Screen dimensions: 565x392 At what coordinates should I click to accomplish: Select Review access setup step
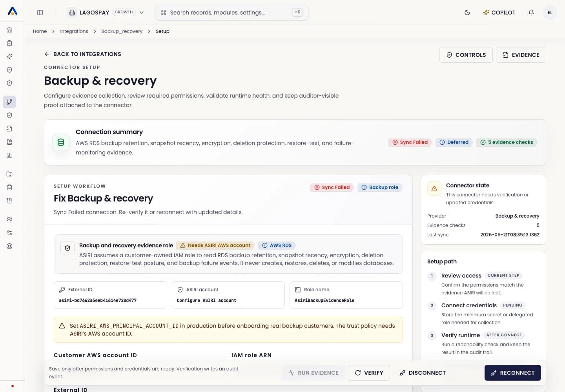coord(483,284)
